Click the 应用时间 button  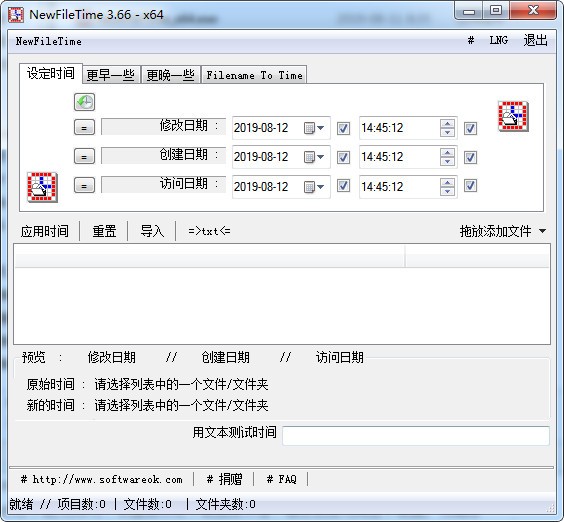[45, 231]
